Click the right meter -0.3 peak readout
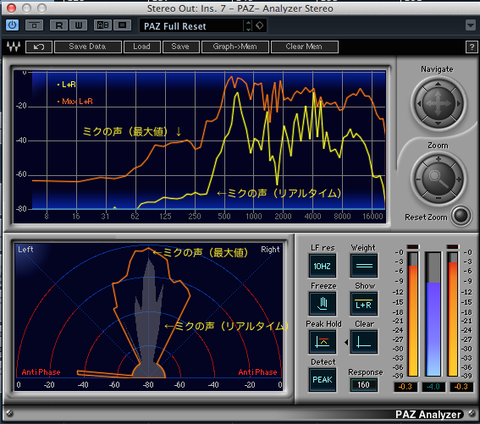This screenshot has width=480, height=424. point(461,387)
